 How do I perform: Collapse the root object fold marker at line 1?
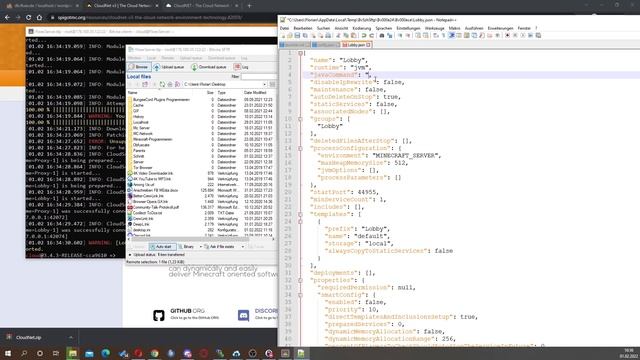click(300, 53)
